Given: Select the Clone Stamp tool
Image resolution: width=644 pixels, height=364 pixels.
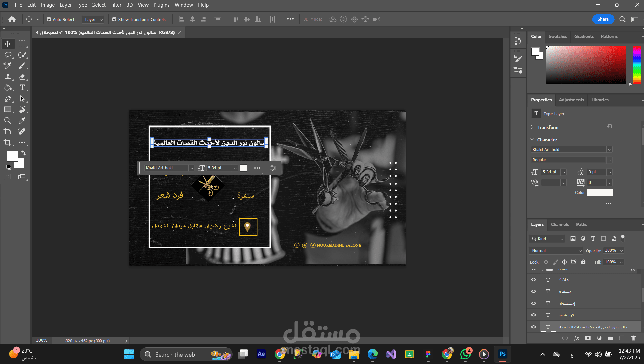Looking at the screenshot, I should (7, 77).
